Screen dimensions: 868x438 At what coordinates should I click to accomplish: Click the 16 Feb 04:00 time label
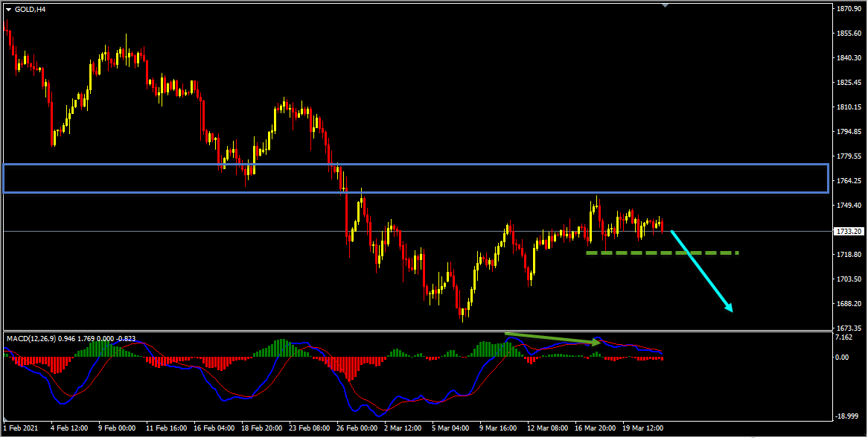pyautogui.click(x=214, y=428)
